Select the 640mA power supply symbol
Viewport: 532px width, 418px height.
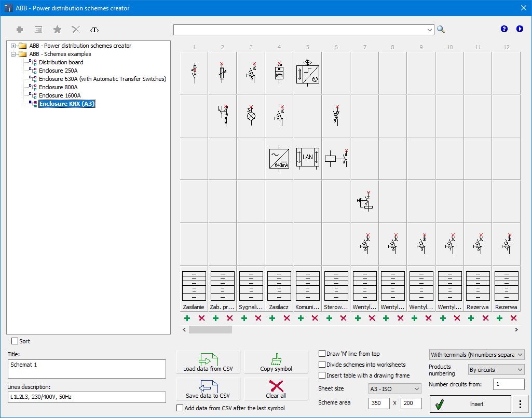279,159
